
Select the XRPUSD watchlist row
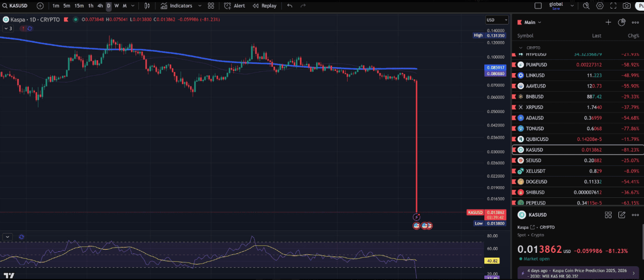pos(577,107)
